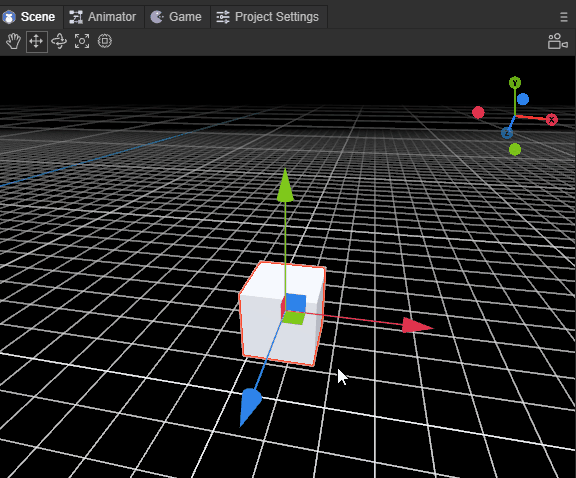Select the Rotate tool
Screen dimensions: 576x478
click(x=59, y=41)
